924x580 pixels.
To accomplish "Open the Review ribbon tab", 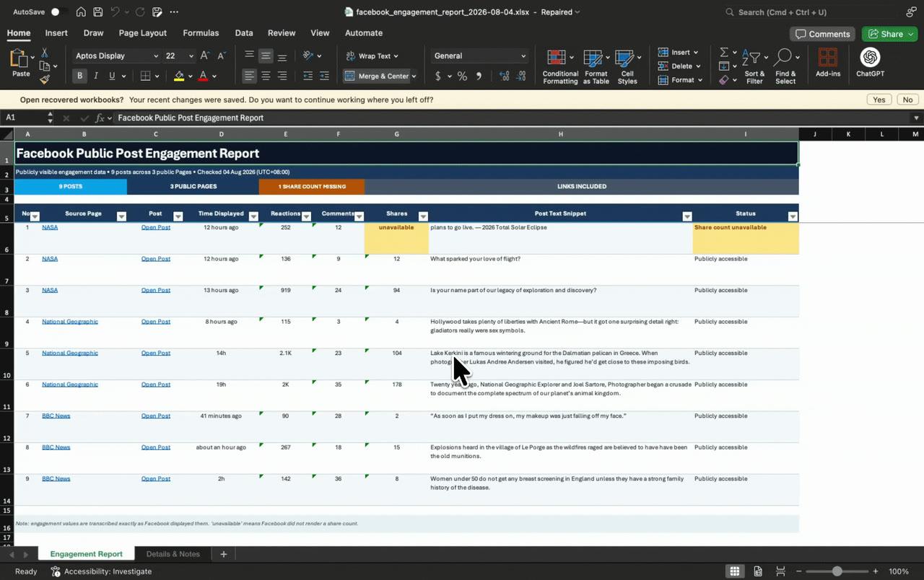I will 282,33.
